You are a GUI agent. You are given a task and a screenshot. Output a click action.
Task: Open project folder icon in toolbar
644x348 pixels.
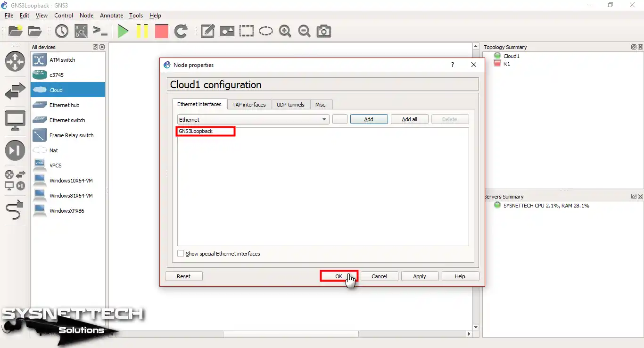click(35, 32)
